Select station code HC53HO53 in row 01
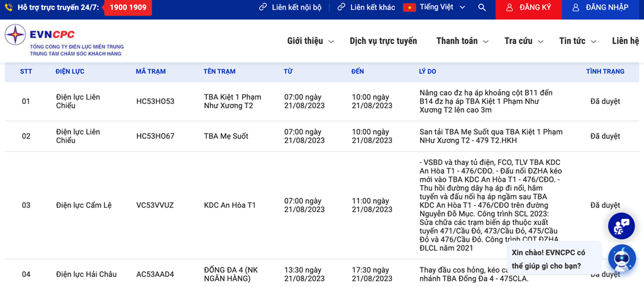The height and width of the screenshot is (287, 644). (155, 101)
